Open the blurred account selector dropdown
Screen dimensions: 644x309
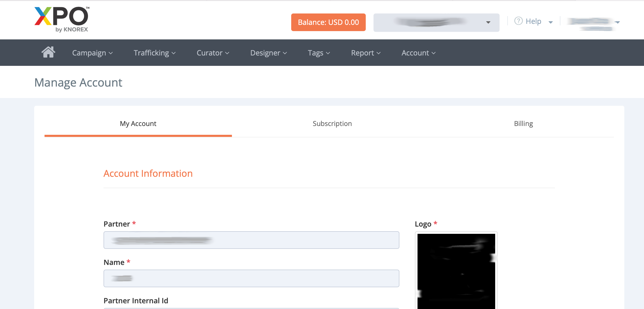point(436,23)
